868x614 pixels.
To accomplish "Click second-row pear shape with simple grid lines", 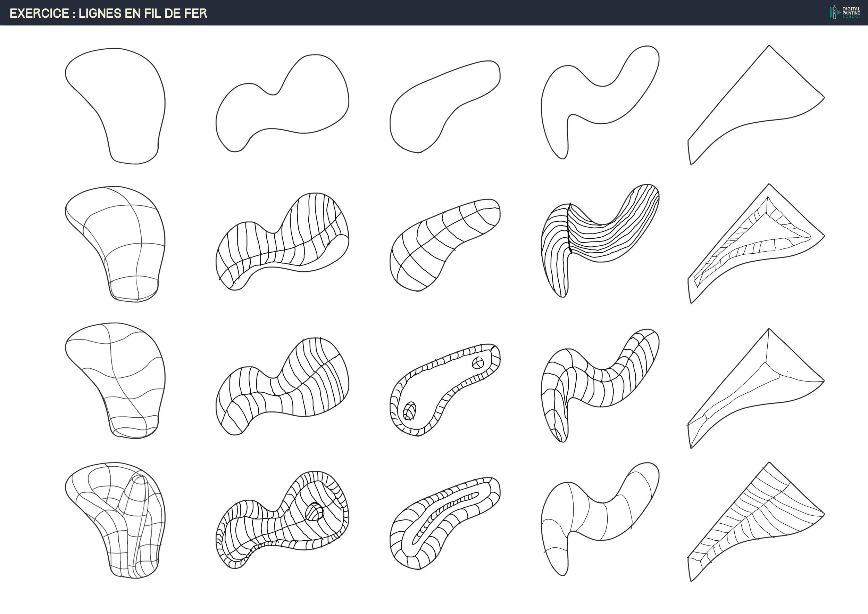I will coord(121,242).
